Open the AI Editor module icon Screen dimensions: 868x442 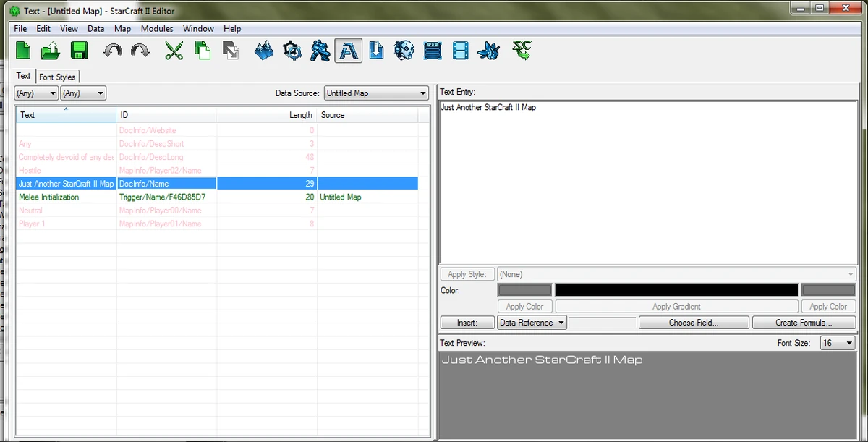pyautogui.click(x=404, y=51)
